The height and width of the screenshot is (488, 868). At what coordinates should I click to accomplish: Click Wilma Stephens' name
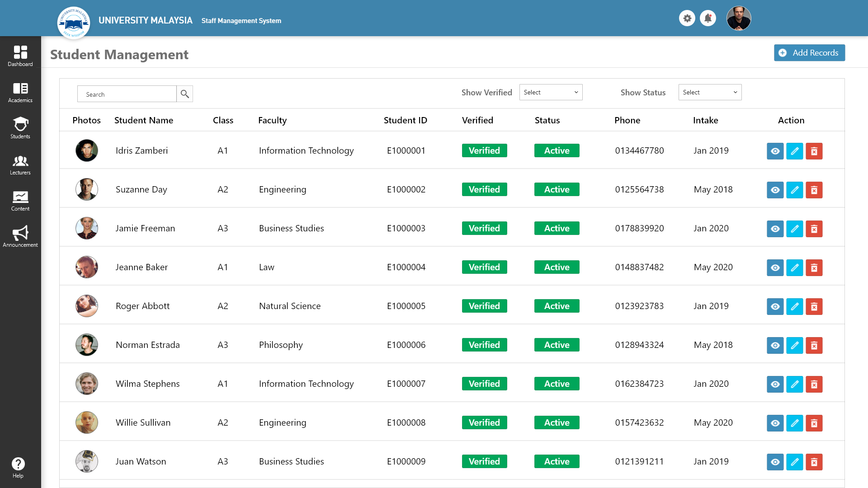pyautogui.click(x=147, y=384)
